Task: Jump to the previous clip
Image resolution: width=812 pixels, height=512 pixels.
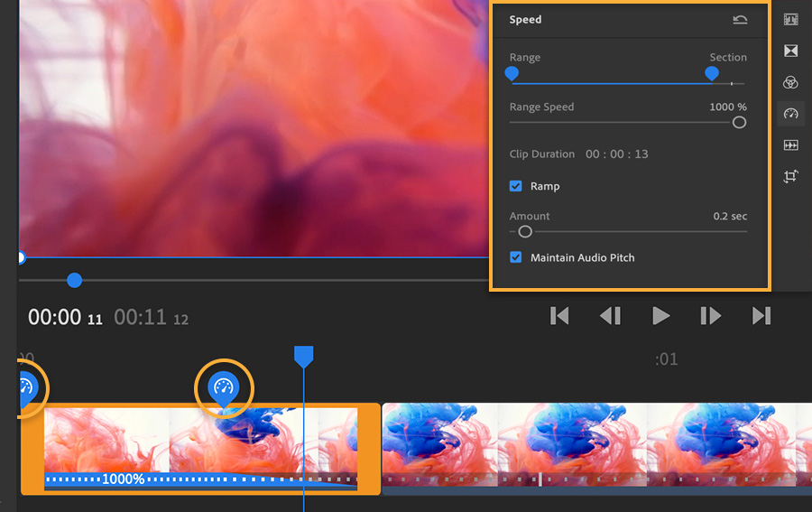Action: coord(559,315)
